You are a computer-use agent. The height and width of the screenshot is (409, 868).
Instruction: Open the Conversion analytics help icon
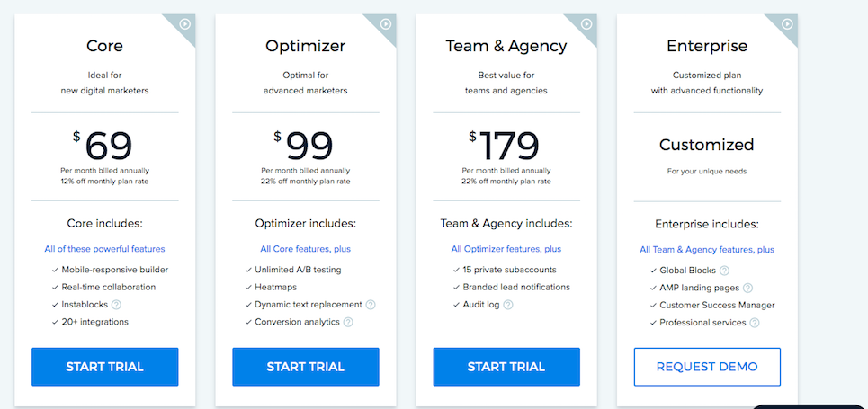click(x=347, y=322)
